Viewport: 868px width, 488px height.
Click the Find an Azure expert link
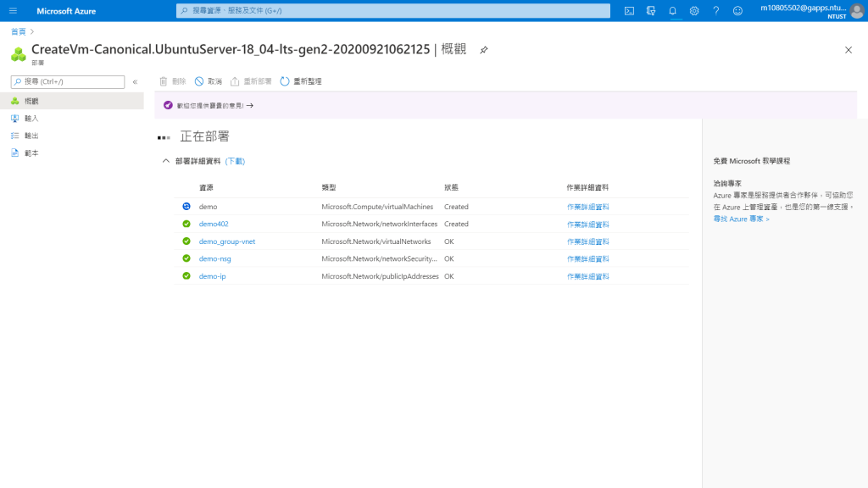[x=741, y=219]
